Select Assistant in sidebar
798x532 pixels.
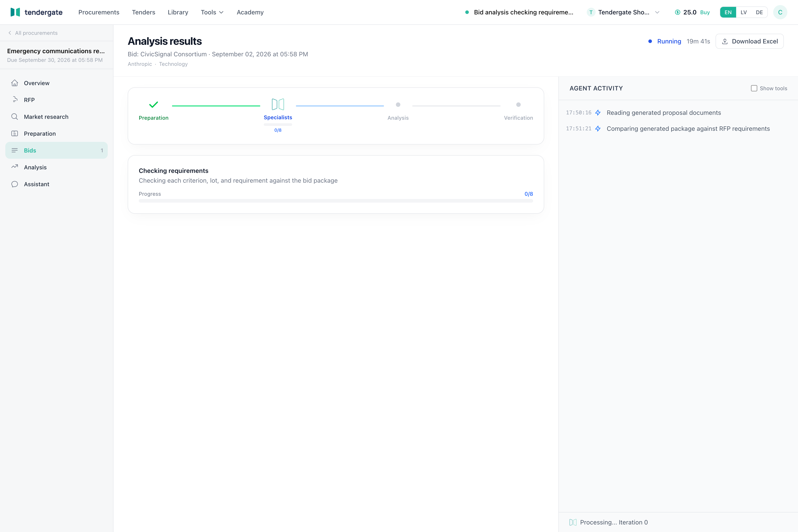pos(56,184)
